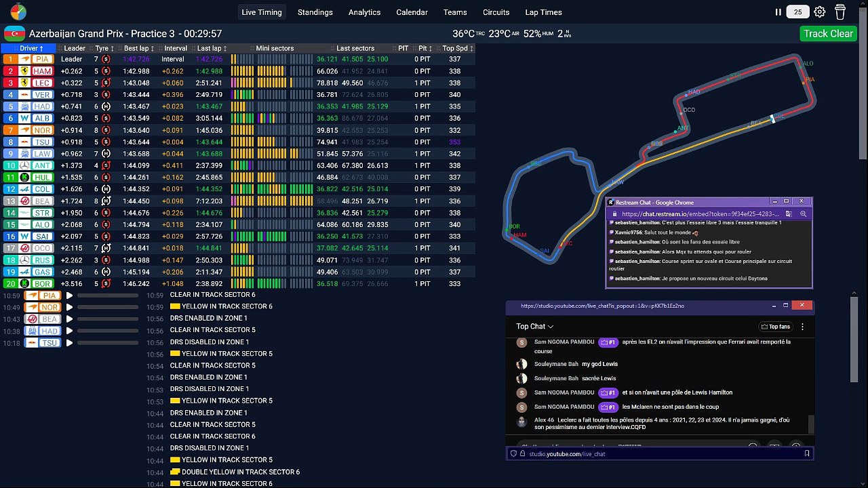Click shield icon in YouTube chat address bar

[x=514, y=453]
